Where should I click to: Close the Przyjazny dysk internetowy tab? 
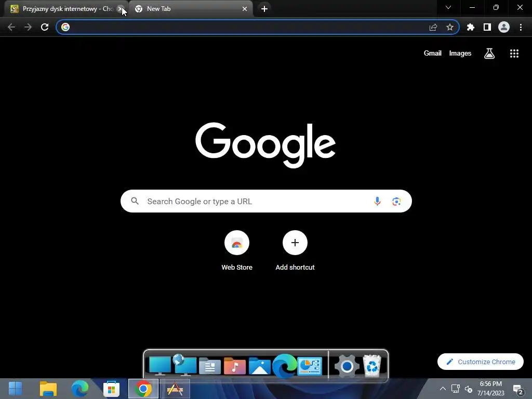point(120,9)
